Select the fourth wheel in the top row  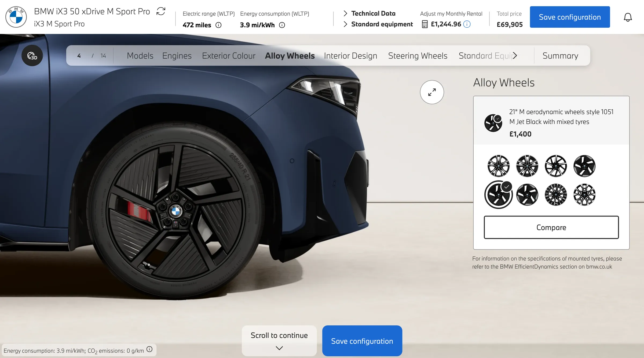[x=584, y=166]
